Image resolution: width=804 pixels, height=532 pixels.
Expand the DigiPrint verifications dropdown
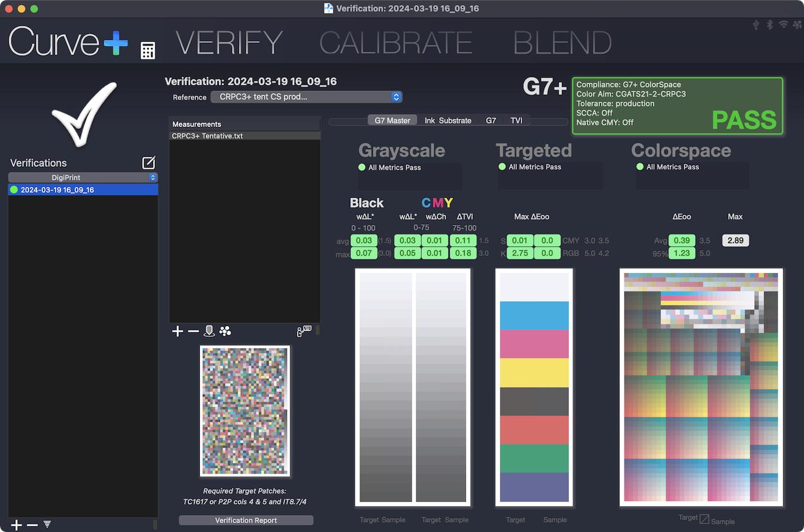[x=83, y=178]
